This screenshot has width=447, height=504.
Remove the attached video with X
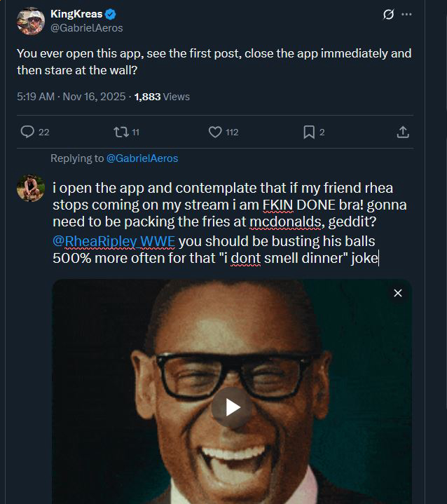tap(398, 293)
